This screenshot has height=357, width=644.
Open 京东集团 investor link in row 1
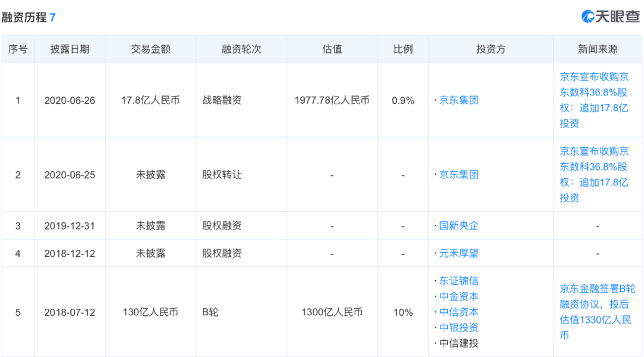[459, 100]
